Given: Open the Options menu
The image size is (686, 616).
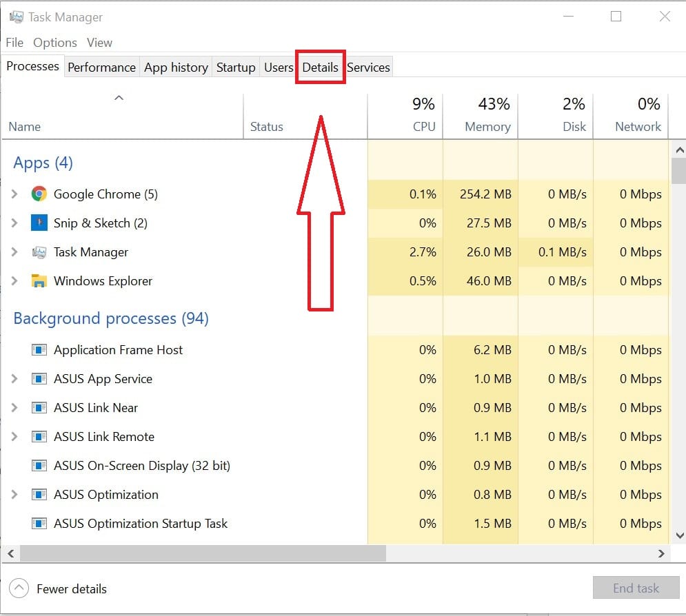Looking at the screenshot, I should (55, 43).
